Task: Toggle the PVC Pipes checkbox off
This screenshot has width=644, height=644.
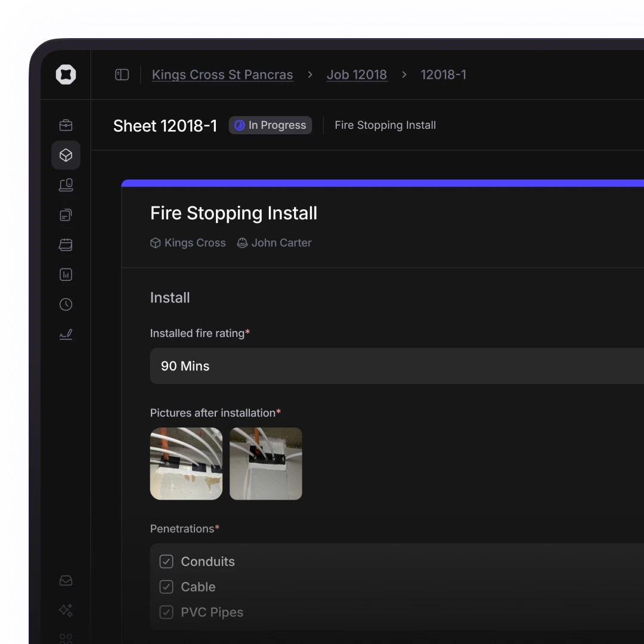Action: (x=166, y=612)
